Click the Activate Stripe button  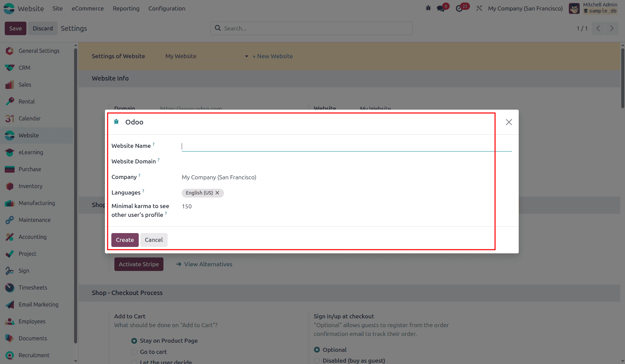pos(139,264)
